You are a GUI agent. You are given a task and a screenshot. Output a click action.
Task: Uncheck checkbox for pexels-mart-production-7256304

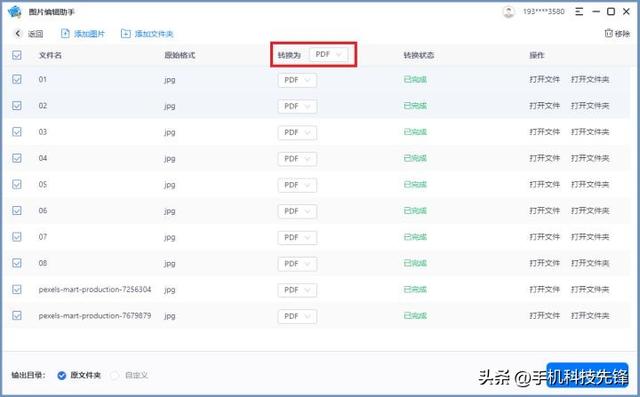click(17, 289)
